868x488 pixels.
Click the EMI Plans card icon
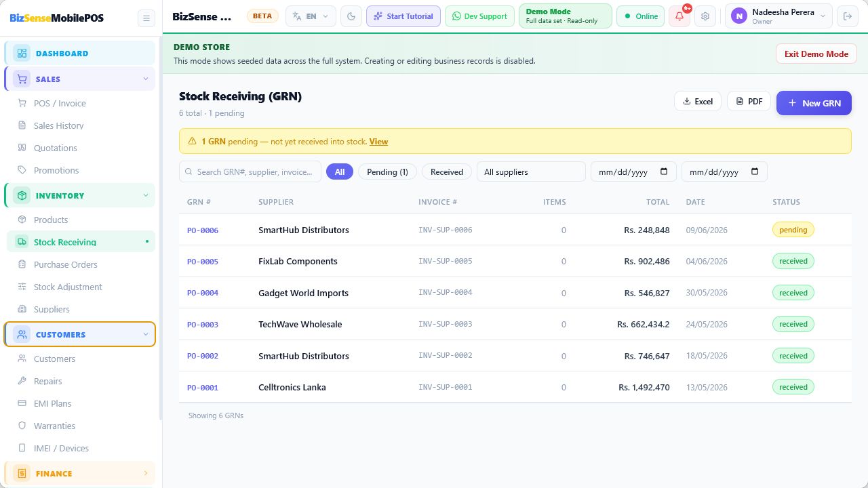click(x=22, y=404)
